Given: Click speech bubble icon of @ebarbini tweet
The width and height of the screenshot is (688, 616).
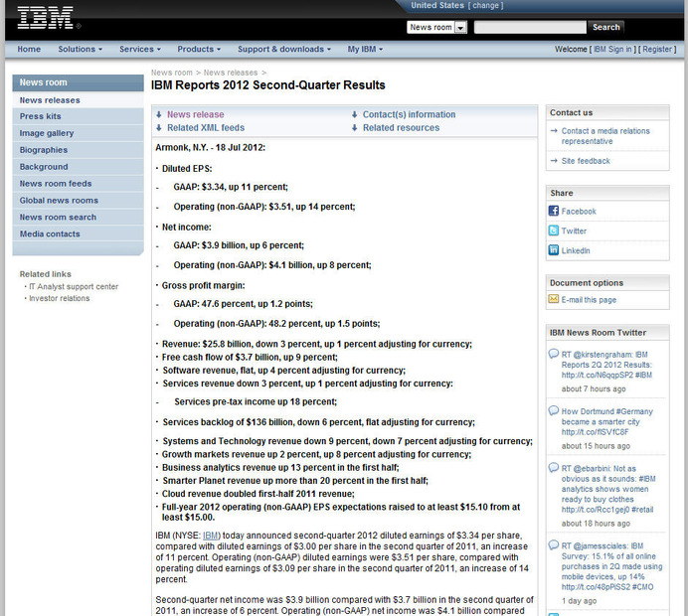Looking at the screenshot, I should pos(554,467).
